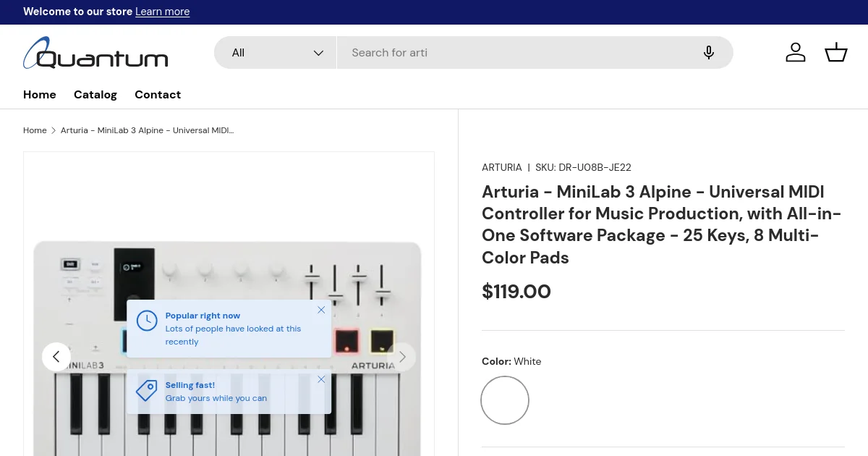
Task: Click the 'SKU: DR-UO8B-JE22' text
Action: pos(583,167)
